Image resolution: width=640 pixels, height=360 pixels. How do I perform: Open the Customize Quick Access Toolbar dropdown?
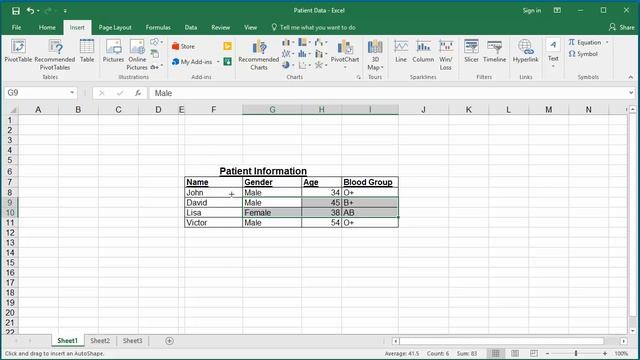tap(65, 11)
